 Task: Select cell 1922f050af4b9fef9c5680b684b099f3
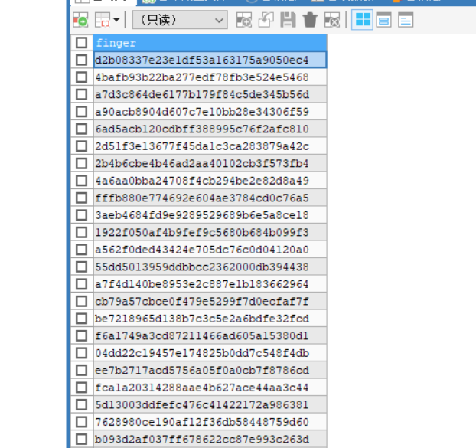point(210,232)
